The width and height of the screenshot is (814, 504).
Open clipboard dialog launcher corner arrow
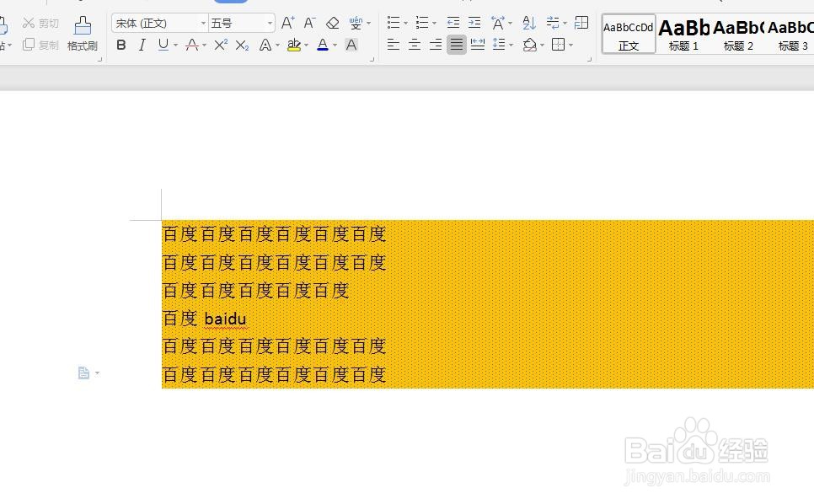tap(100, 60)
